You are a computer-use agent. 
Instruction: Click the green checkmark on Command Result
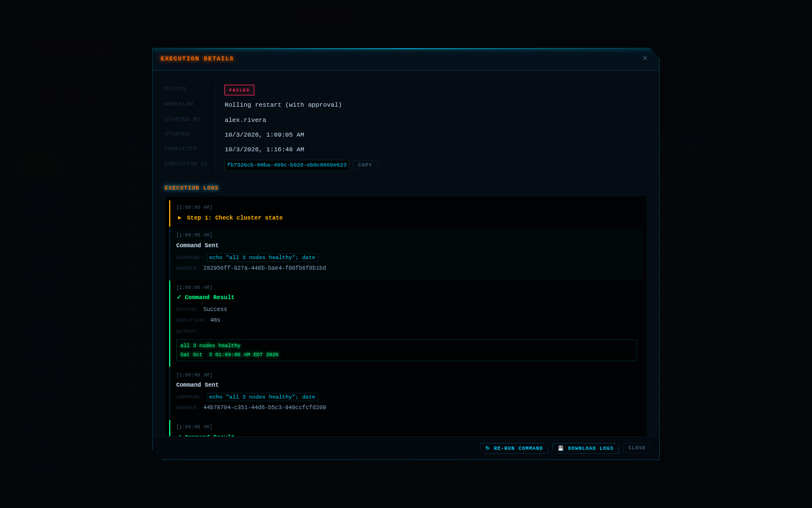coord(179,297)
